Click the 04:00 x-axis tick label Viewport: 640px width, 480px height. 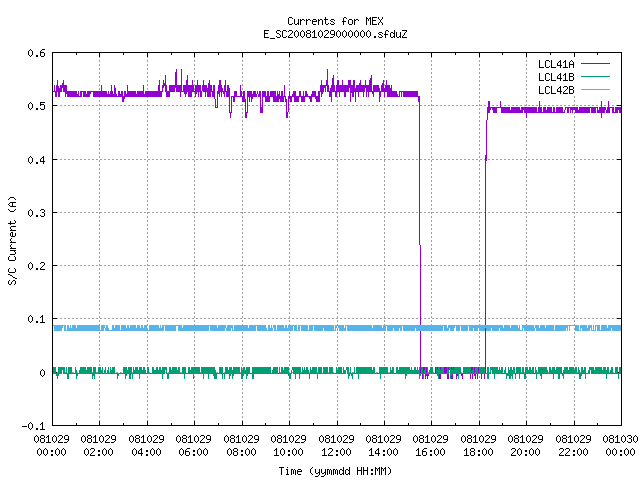click(146, 452)
